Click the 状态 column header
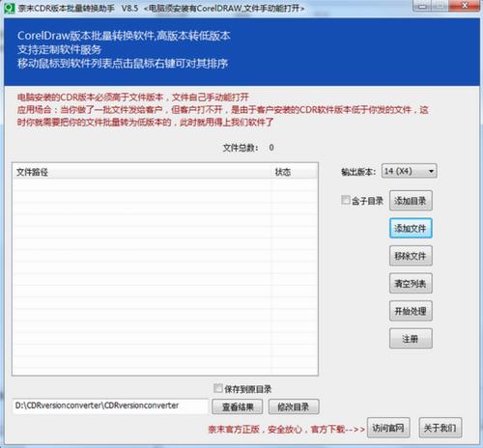 pos(294,172)
